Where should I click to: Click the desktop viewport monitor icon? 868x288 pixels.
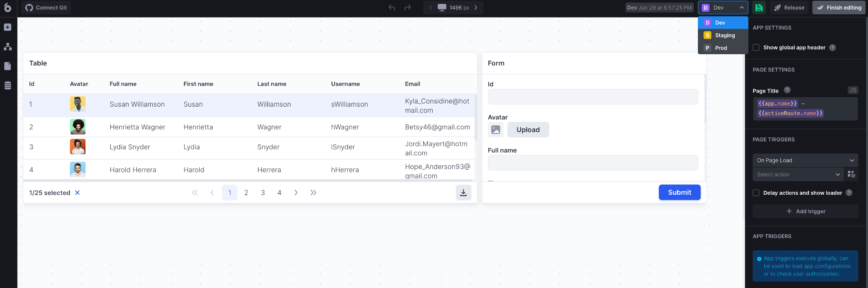[442, 7]
